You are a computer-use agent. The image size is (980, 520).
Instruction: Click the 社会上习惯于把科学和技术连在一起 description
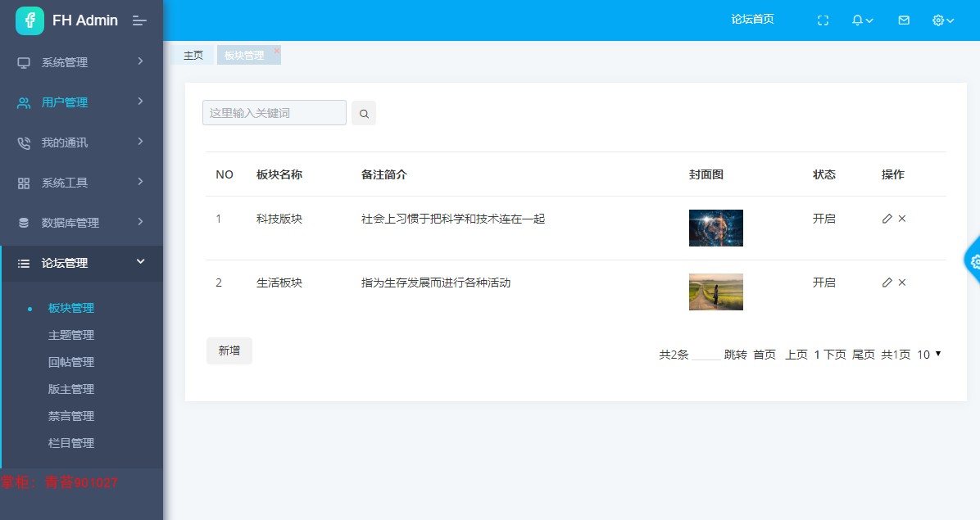point(453,219)
